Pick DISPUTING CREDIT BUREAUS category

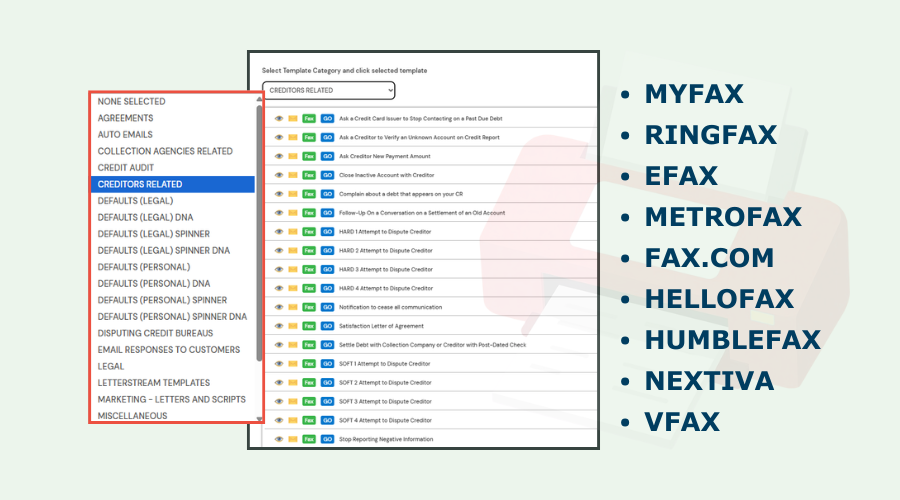tap(173, 334)
